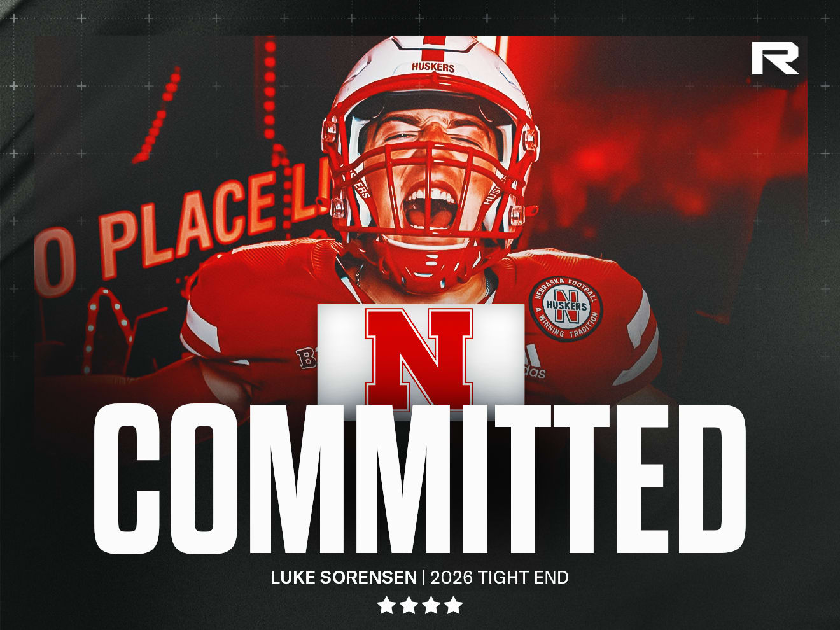The width and height of the screenshot is (840, 630).
Task: Click the first rating star
Action: 386,605
